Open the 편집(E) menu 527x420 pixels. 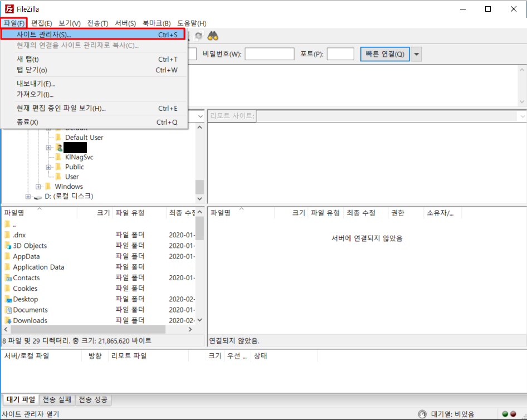click(42, 23)
